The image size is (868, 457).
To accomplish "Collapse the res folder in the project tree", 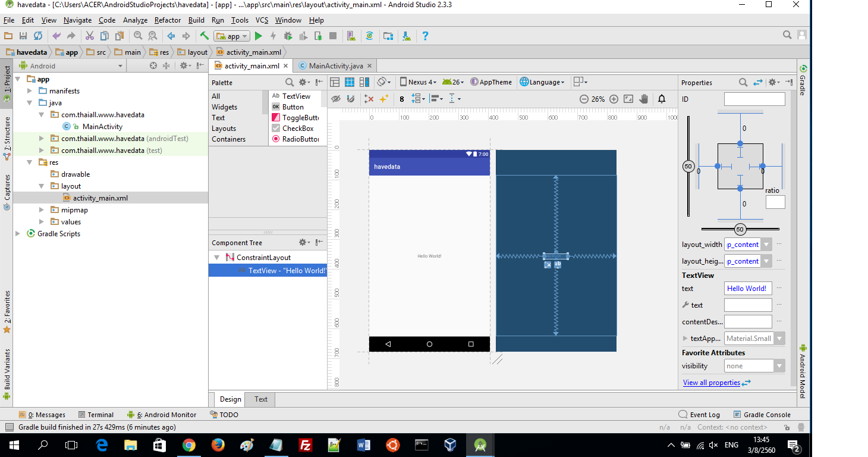I will (30, 162).
